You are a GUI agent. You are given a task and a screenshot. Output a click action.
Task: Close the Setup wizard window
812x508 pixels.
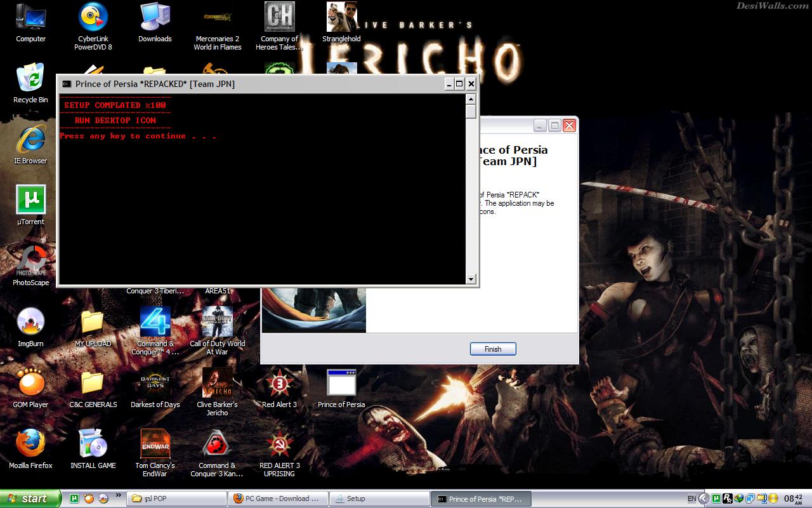coord(570,126)
